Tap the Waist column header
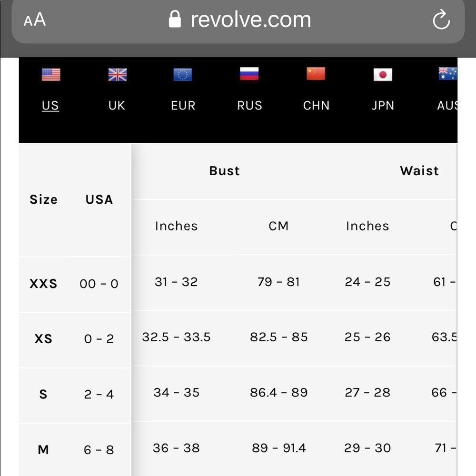The width and height of the screenshot is (476, 476). (x=419, y=170)
